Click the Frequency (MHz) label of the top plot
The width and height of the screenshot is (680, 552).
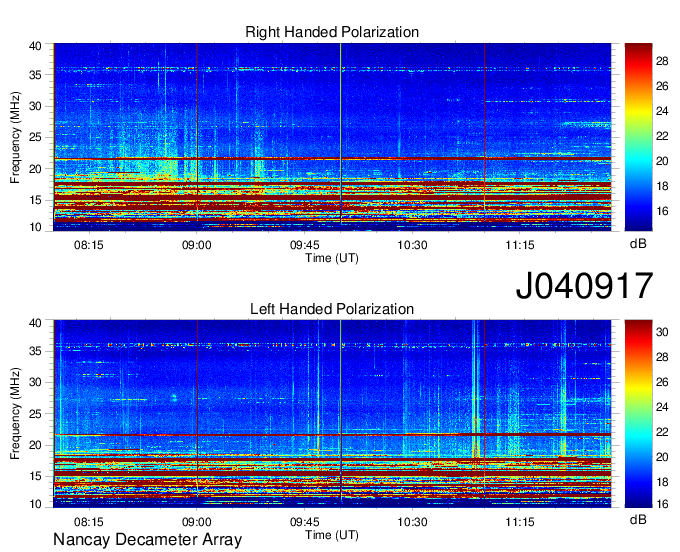tap(15, 137)
